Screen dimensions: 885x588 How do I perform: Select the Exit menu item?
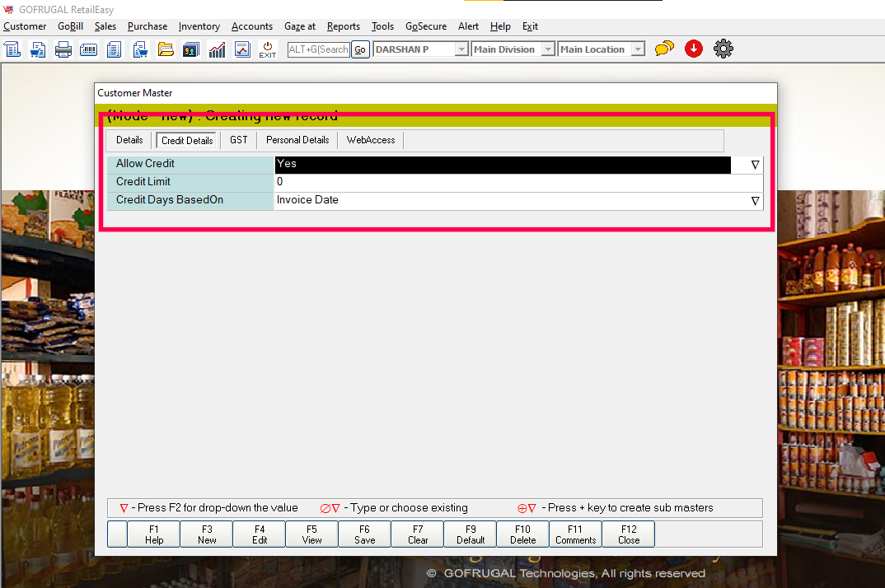pos(530,26)
